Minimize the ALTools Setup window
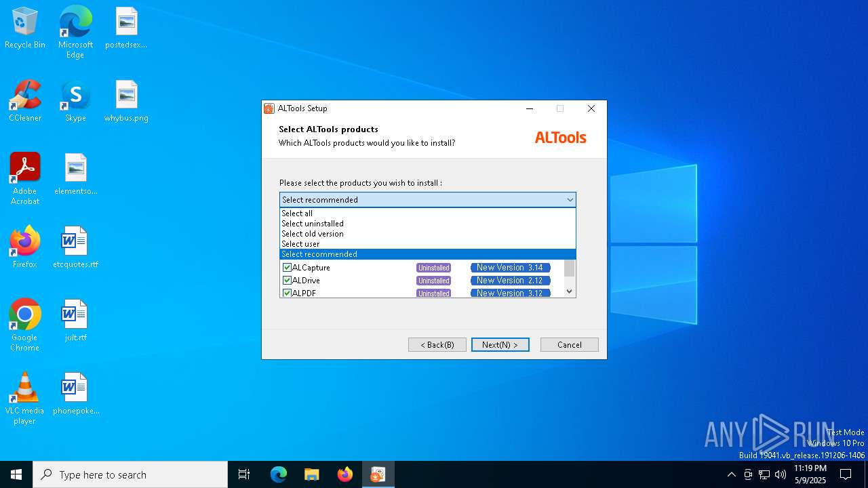This screenshot has height=488, width=868. [x=530, y=108]
